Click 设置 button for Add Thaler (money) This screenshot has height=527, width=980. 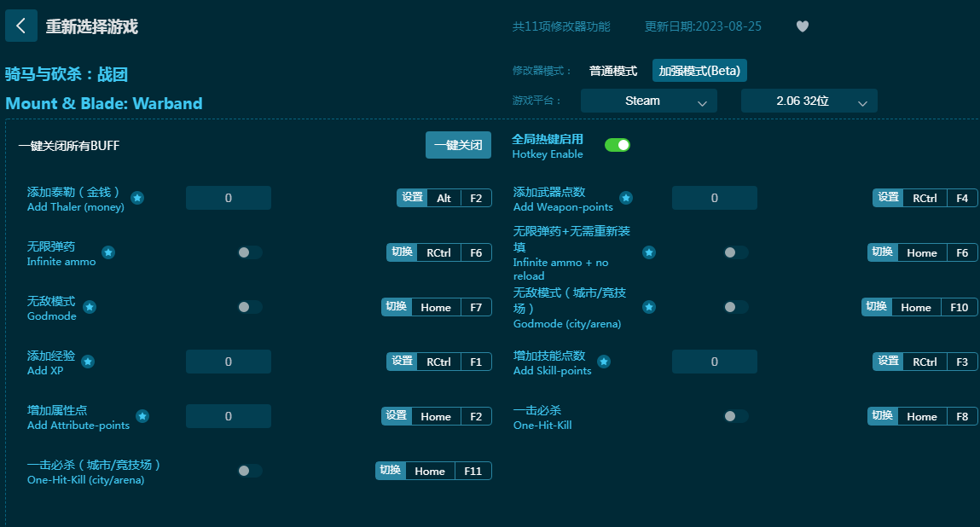tap(413, 198)
